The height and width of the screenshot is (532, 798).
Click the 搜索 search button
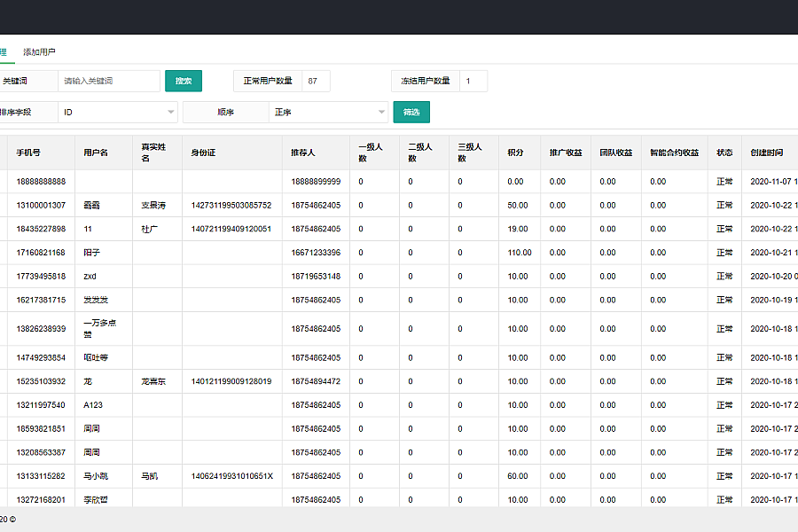pyautogui.click(x=184, y=81)
